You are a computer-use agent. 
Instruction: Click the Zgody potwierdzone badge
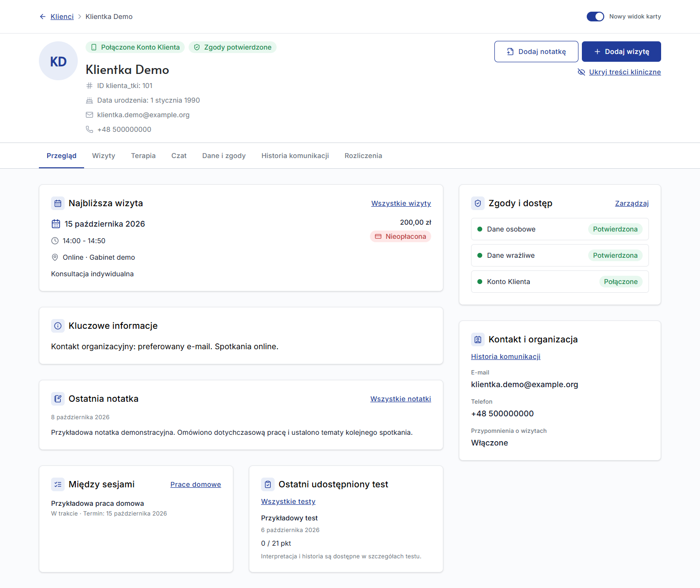[x=232, y=47]
